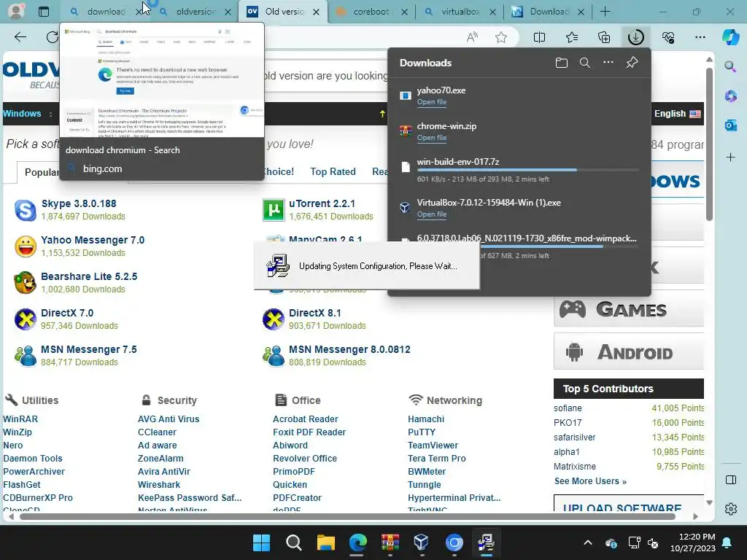Open the taskbar clock and date
The height and width of the screenshot is (560, 747).
(693, 542)
